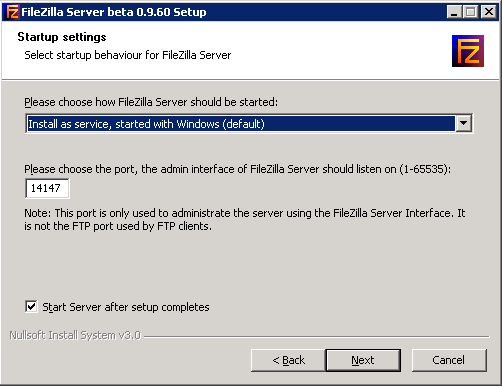Screen dimensions: 502x386
Task: Go back with the '< Back' button
Action: pos(288,360)
